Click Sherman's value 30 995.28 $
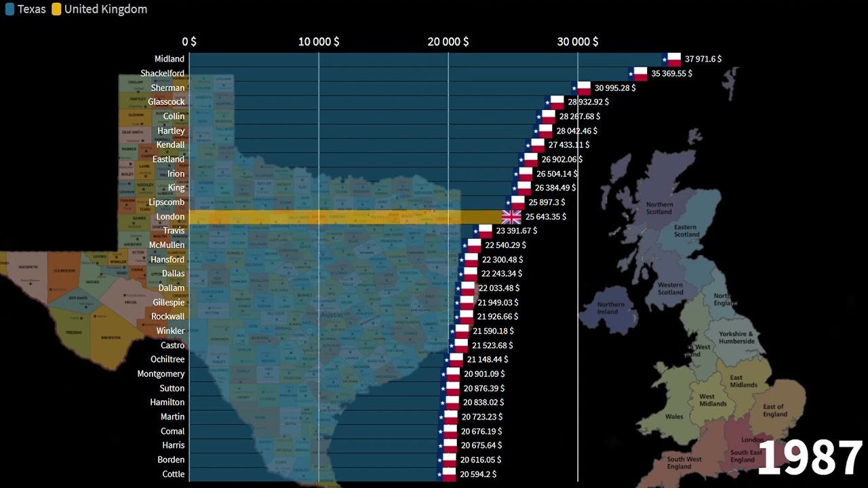868x488 pixels. point(615,88)
